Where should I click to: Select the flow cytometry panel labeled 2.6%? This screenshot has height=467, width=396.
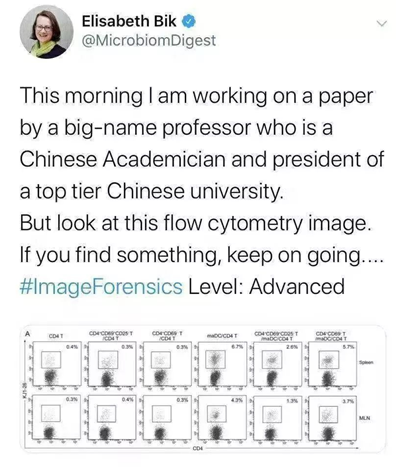tap(278, 364)
